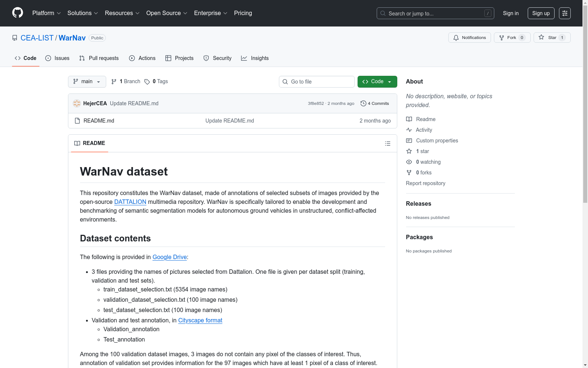Viewport: 588px width, 368px height.
Task: Open the HejerCEA author link
Action: [95, 103]
